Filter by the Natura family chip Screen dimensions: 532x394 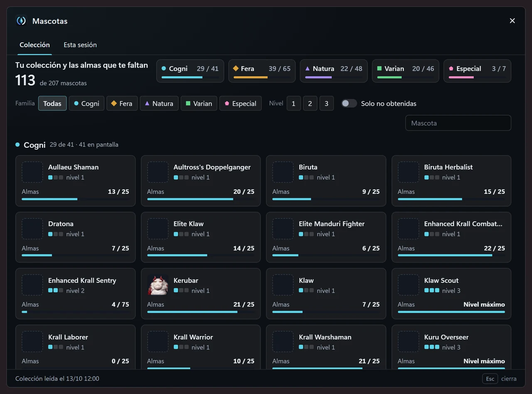[x=159, y=103]
